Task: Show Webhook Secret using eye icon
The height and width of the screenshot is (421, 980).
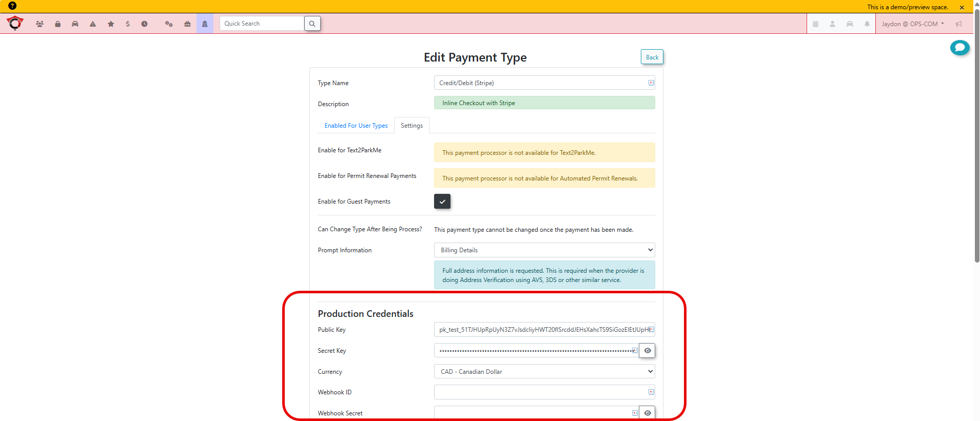Action: coord(648,413)
